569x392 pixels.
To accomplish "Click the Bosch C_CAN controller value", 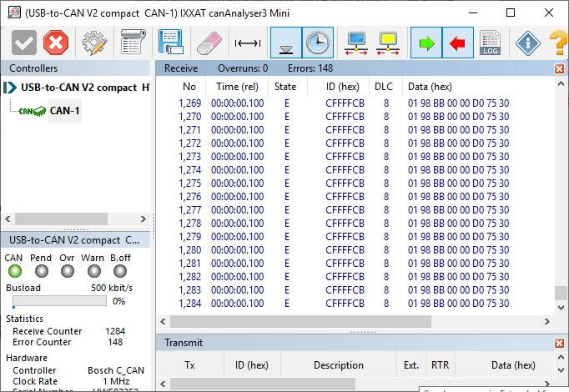I will point(116,370).
